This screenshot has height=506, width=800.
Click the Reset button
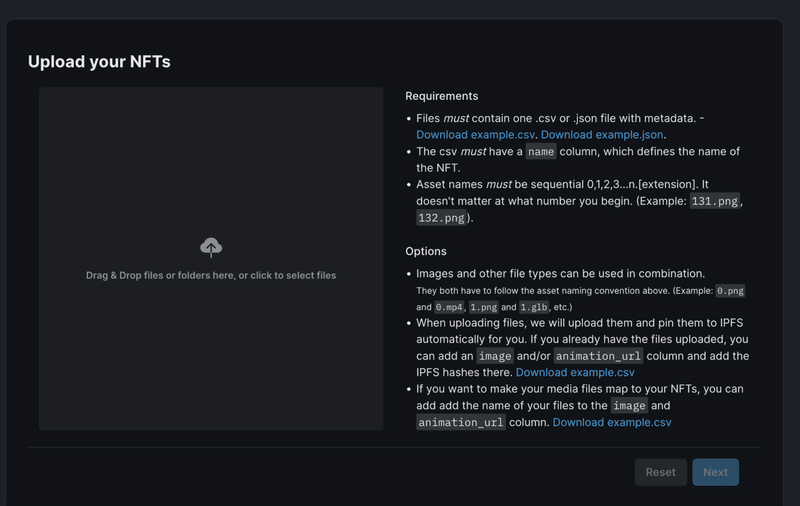661,472
